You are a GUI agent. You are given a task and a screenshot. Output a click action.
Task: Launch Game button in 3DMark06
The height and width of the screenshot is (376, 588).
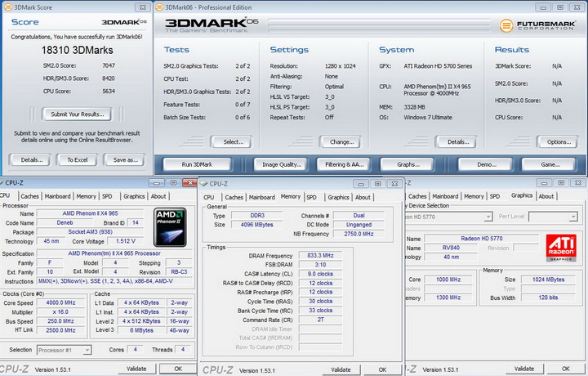(x=550, y=164)
